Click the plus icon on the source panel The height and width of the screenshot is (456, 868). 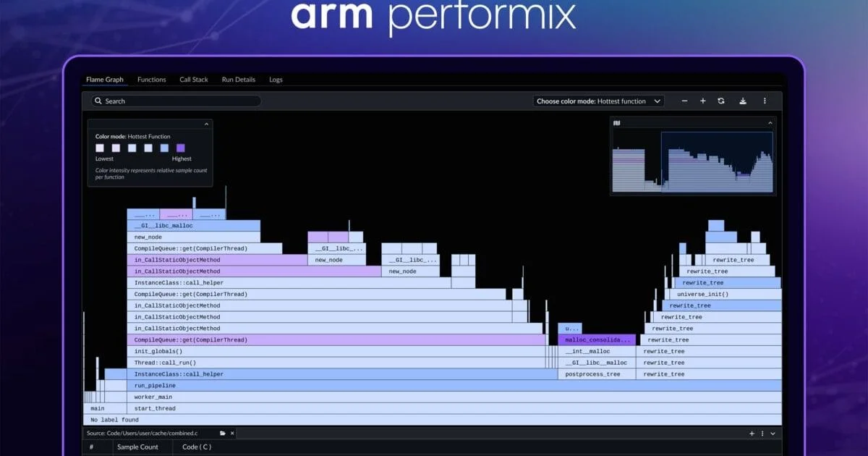(752, 434)
